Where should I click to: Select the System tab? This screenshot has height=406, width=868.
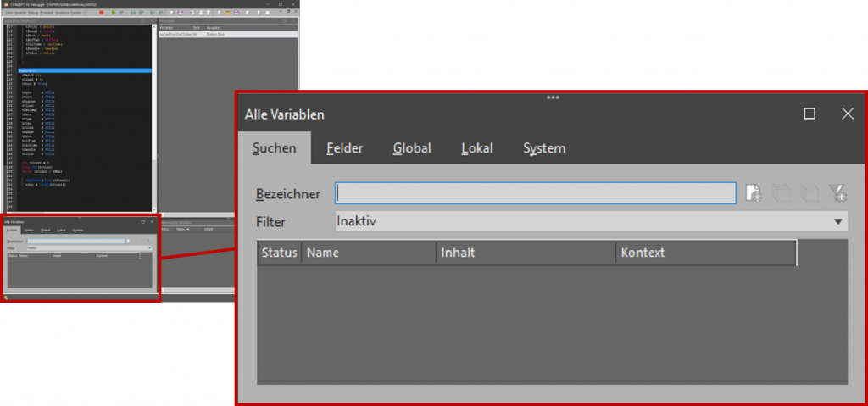[x=543, y=148]
